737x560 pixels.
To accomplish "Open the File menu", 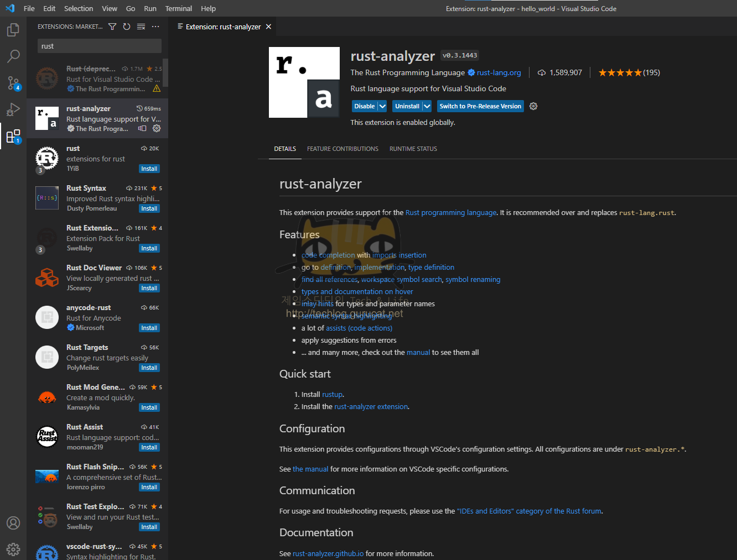I will click(29, 8).
